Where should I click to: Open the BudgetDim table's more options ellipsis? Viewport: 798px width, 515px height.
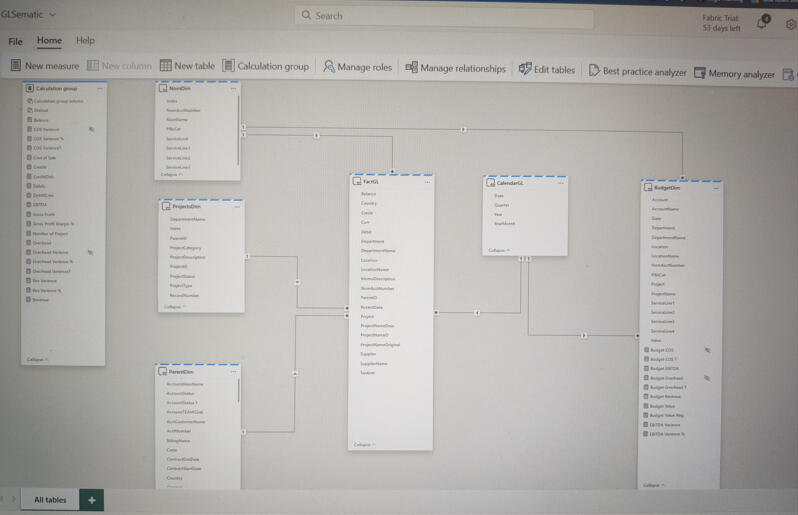point(716,187)
